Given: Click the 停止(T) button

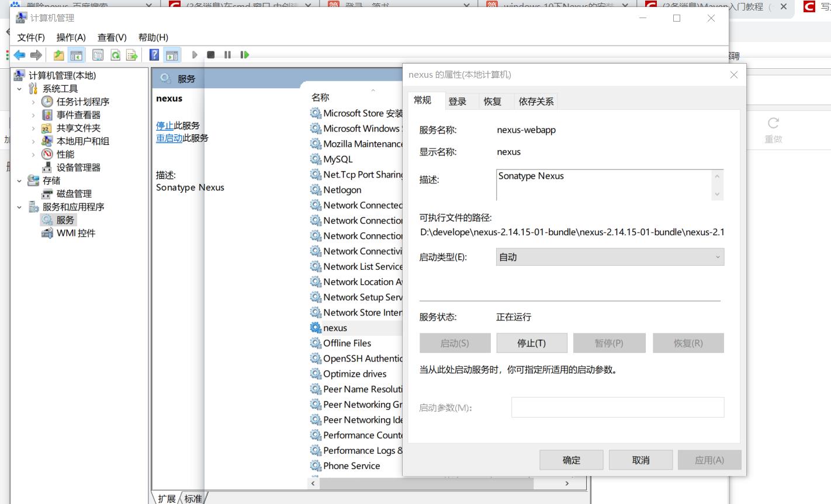Looking at the screenshot, I should point(532,343).
